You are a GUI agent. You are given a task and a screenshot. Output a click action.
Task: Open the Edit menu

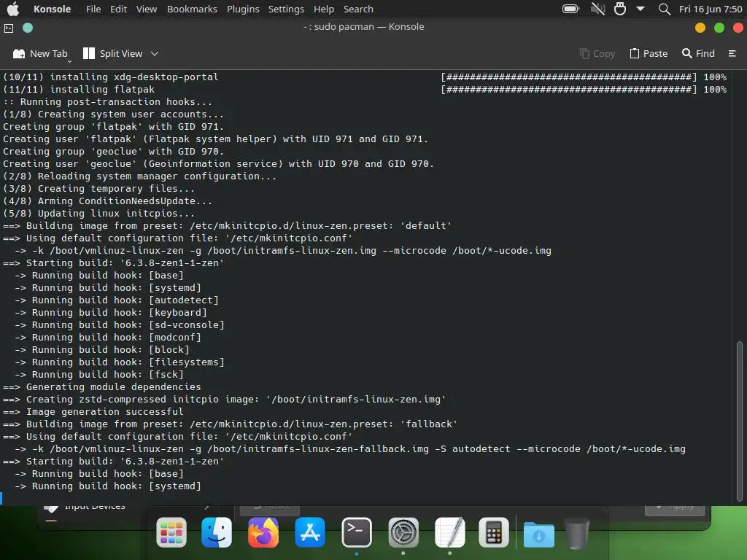[x=118, y=9]
